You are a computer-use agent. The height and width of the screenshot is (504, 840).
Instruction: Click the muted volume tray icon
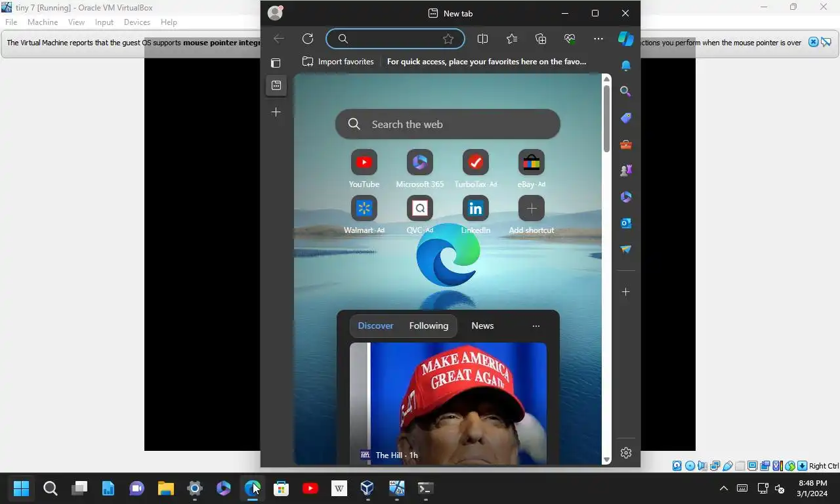point(780,488)
